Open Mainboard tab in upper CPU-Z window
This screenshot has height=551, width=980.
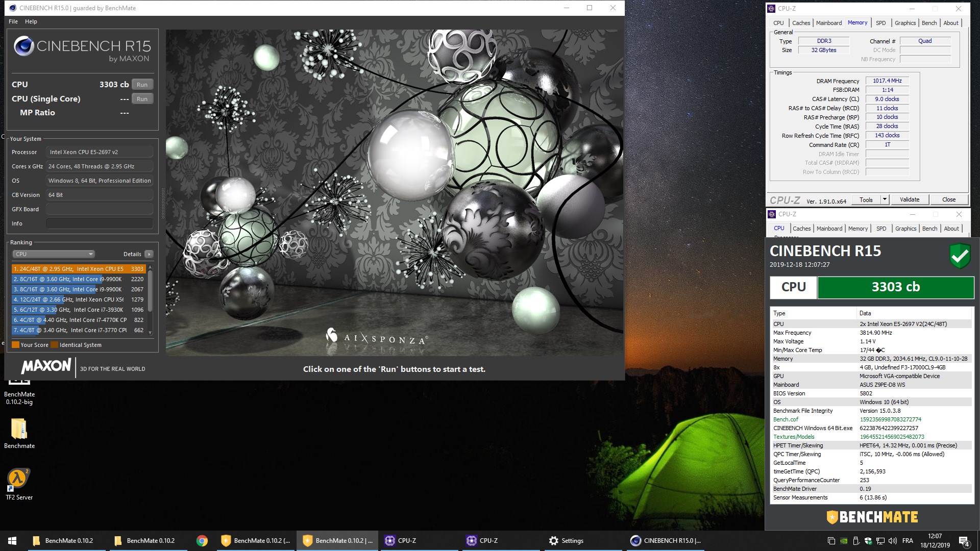(829, 23)
